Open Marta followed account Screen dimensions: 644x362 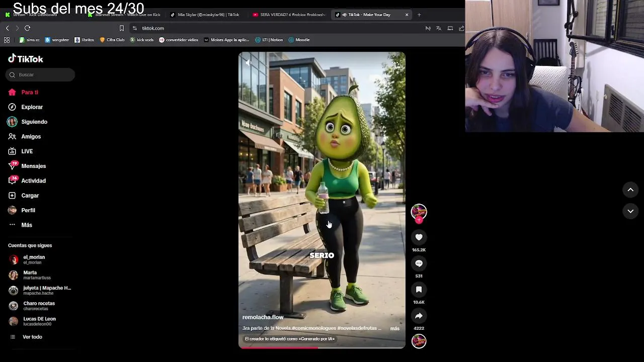coord(40,275)
